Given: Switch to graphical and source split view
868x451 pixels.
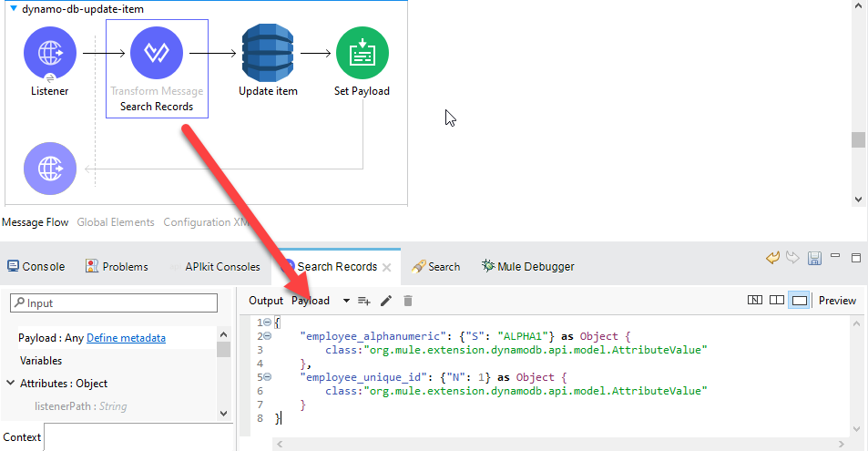Looking at the screenshot, I should (x=755, y=301).
